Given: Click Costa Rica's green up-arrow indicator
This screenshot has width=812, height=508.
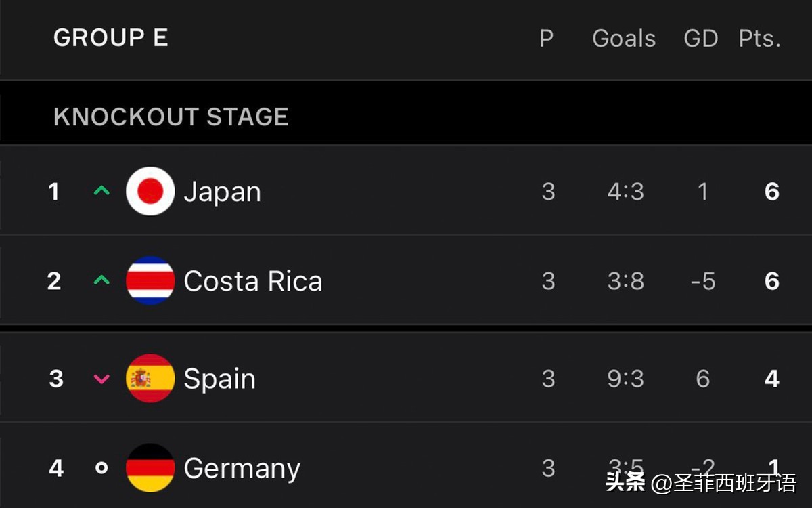Looking at the screenshot, I should pos(101,280).
